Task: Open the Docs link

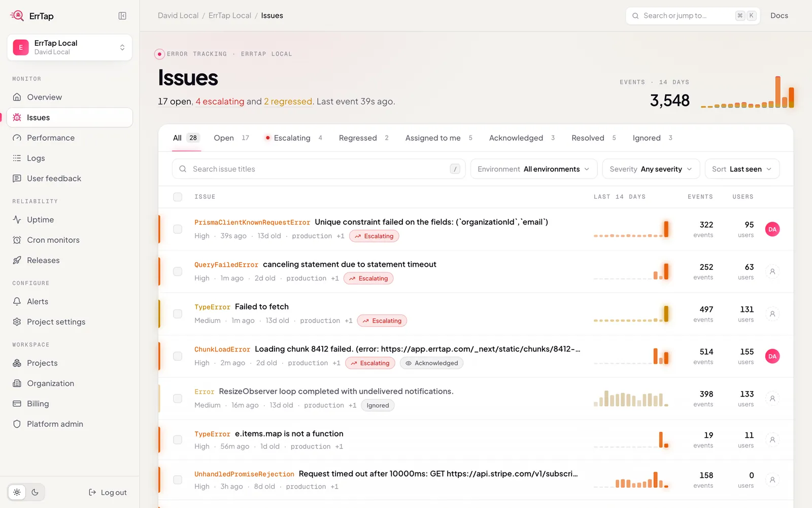Action: click(779, 16)
